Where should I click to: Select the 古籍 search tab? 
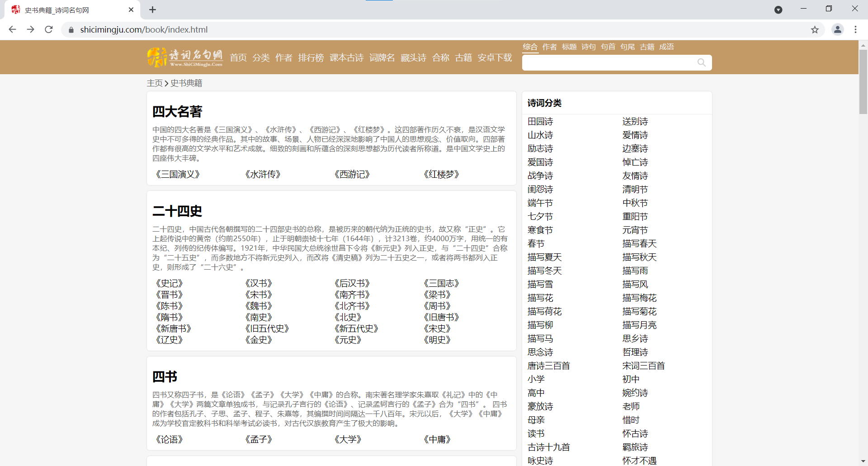[x=646, y=47]
